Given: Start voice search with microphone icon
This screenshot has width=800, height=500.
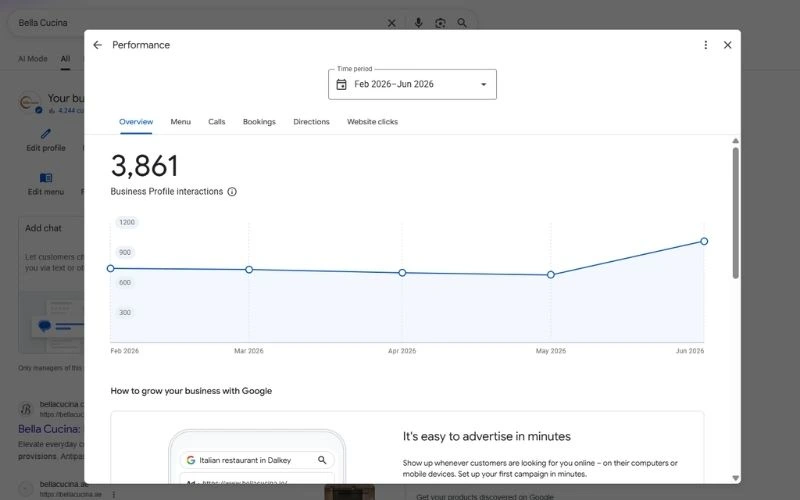Looking at the screenshot, I should [x=418, y=23].
